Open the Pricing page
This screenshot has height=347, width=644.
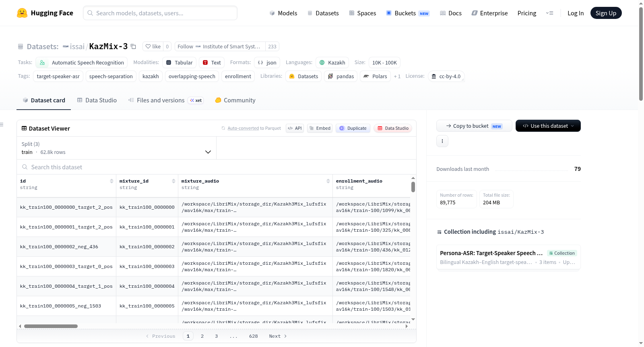tap(527, 13)
